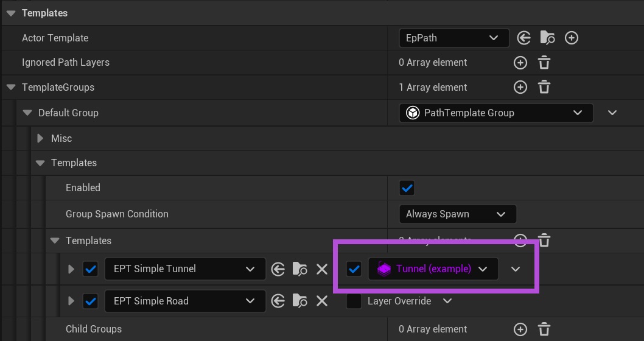The width and height of the screenshot is (644, 341).
Task: Enable Layer Override for EPT Simple Road
Action: pyautogui.click(x=354, y=301)
